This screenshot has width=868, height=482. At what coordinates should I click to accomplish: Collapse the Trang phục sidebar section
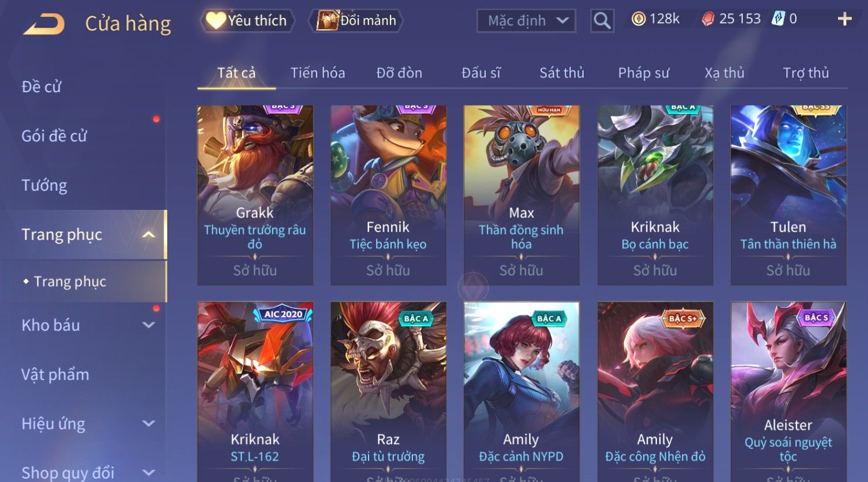[x=148, y=235]
